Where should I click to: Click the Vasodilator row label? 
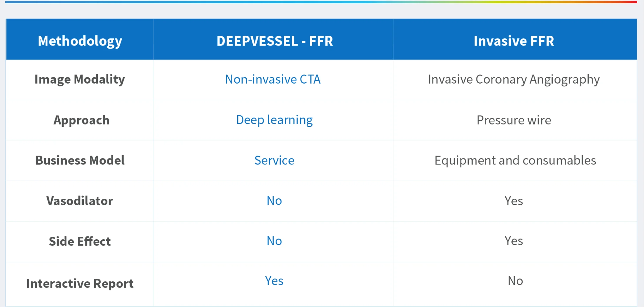[80, 201]
